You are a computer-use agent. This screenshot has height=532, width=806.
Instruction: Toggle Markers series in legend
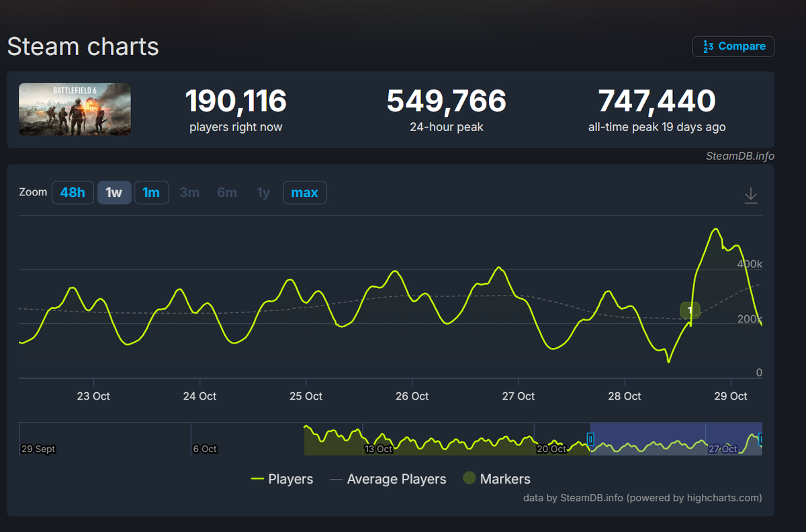coord(497,479)
